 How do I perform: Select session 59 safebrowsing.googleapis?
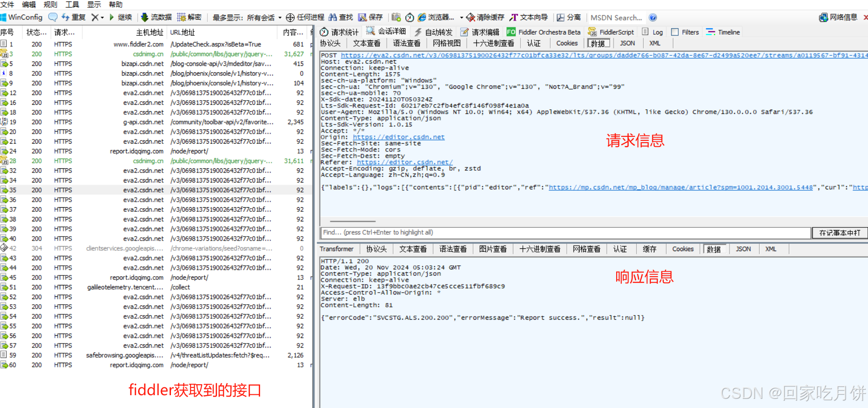point(155,355)
